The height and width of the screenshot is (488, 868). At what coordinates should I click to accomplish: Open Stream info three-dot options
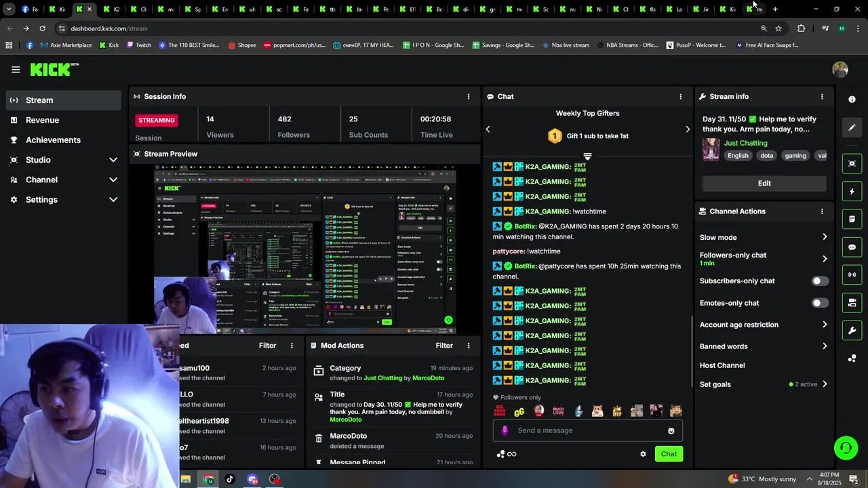tap(822, 96)
